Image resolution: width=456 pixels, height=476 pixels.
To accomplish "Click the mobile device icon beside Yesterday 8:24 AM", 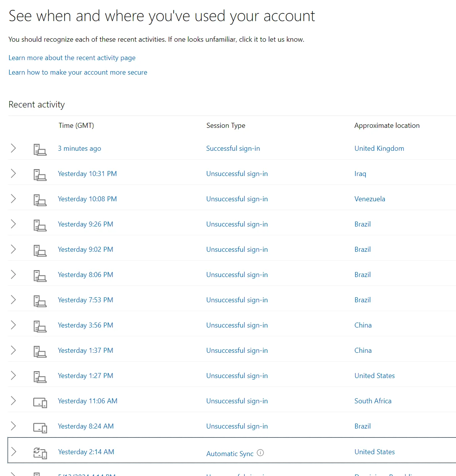I will click(40, 427).
